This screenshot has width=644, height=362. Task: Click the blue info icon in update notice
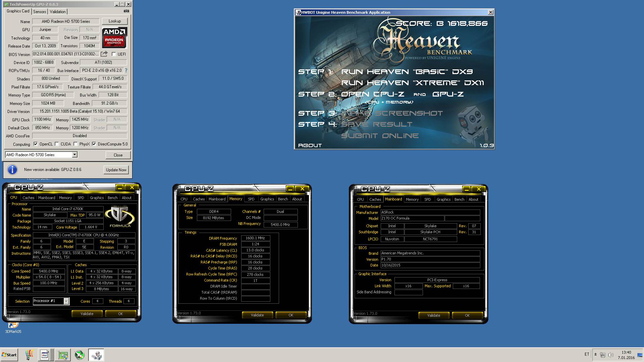12,170
